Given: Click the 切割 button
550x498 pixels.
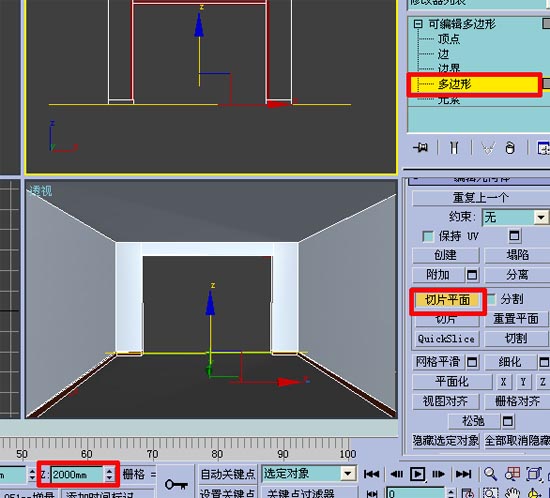Looking at the screenshot, I should point(516,339).
